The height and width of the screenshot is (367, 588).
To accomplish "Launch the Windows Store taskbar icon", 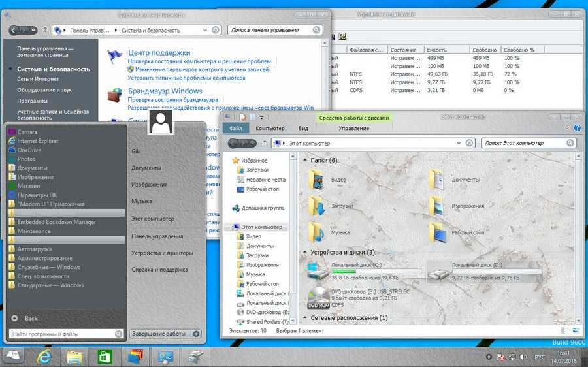I will 105,357.
